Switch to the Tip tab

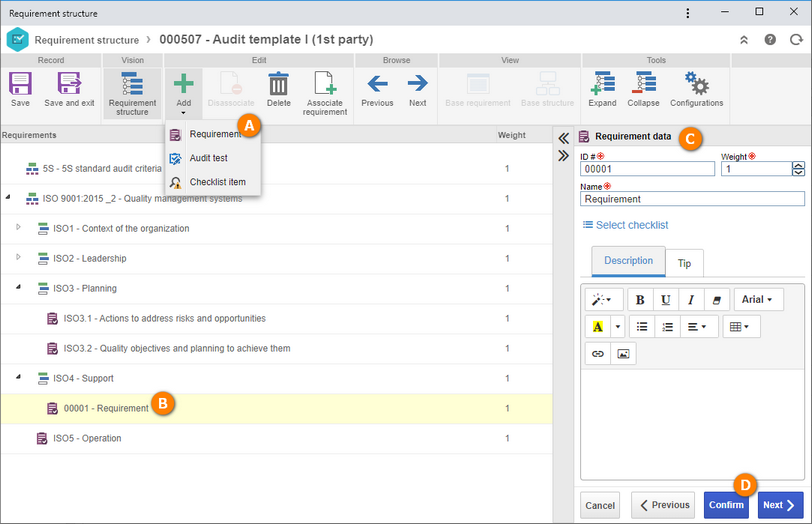click(684, 263)
